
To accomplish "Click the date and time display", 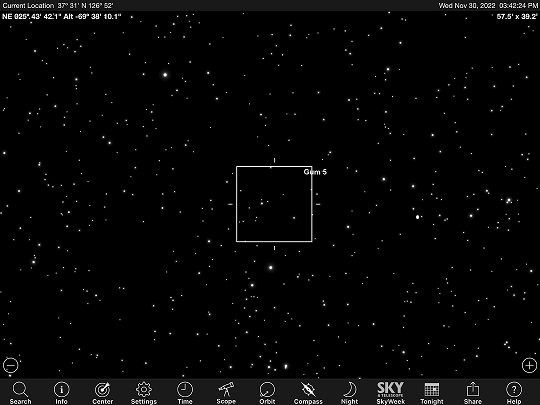I will [488, 6].
